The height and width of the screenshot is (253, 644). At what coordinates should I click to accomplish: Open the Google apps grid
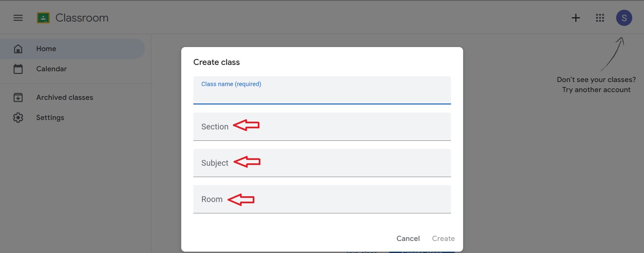[x=600, y=18]
